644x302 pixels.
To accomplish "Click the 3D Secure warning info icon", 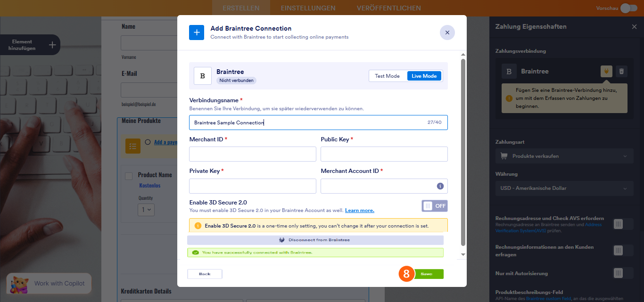I will [x=198, y=226].
